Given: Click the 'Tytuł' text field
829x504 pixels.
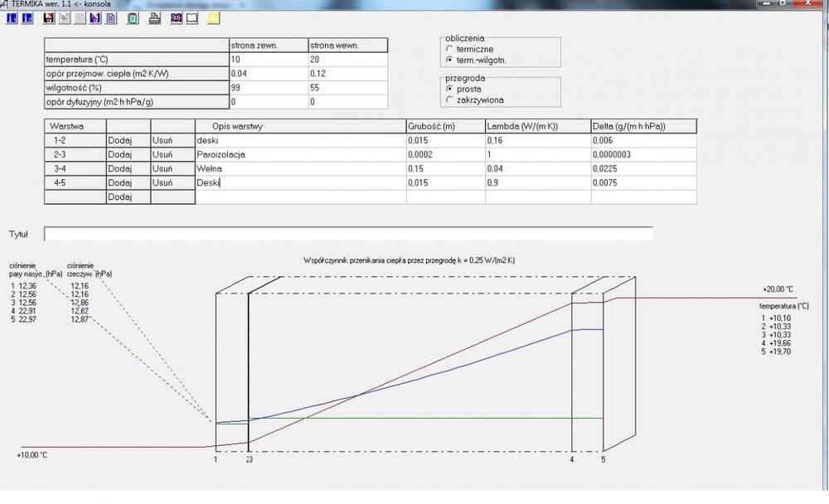Looking at the screenshot, I should pyautogui.click(x=348, y=234).
